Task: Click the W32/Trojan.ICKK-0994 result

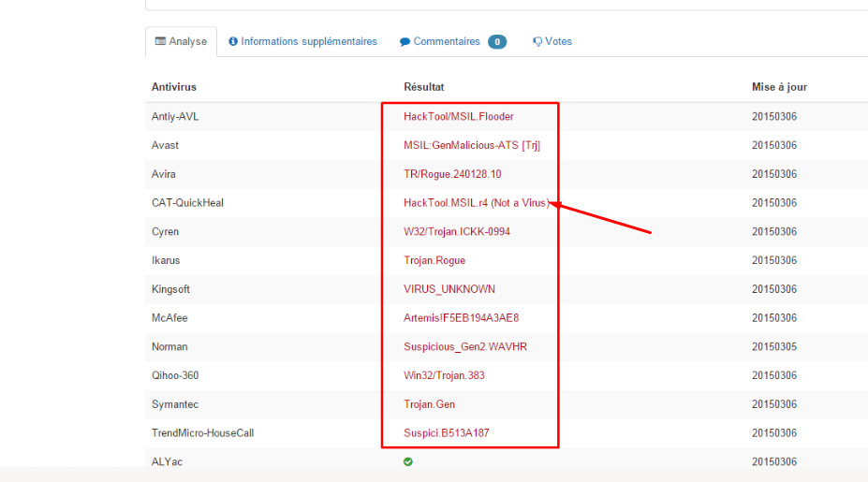Action: click(457, 232)
